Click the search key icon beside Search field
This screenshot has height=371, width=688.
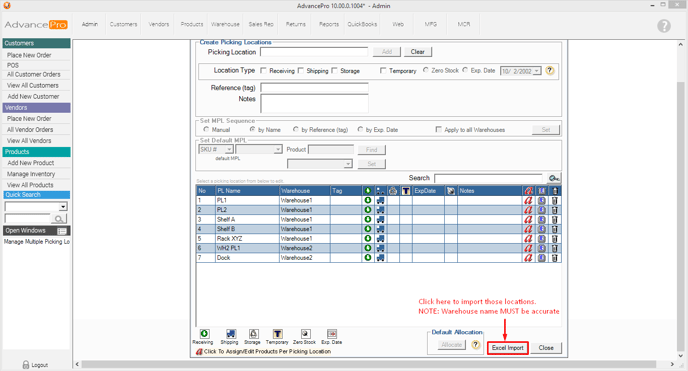tap(554, 178)
